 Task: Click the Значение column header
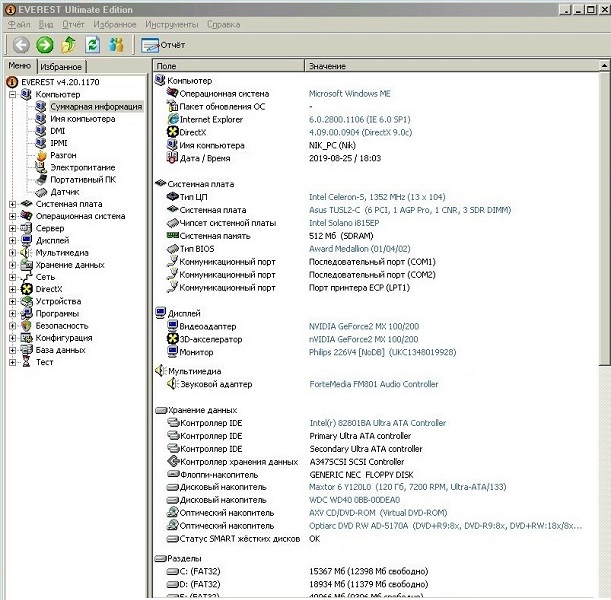pos(452,66)
